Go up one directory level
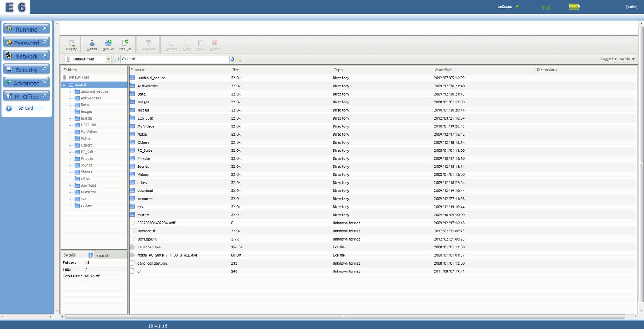The width and height of the screenshot is (644, 329). (117, 59)
